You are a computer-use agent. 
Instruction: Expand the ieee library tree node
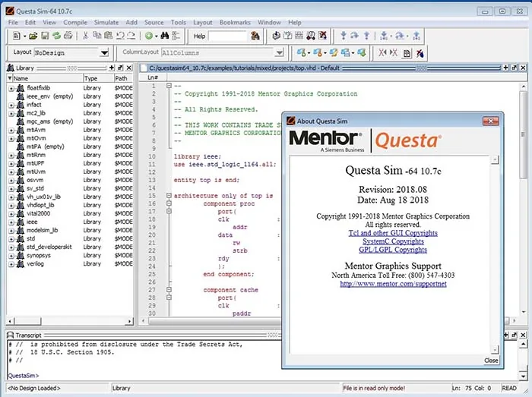click(x=11, y=222)
